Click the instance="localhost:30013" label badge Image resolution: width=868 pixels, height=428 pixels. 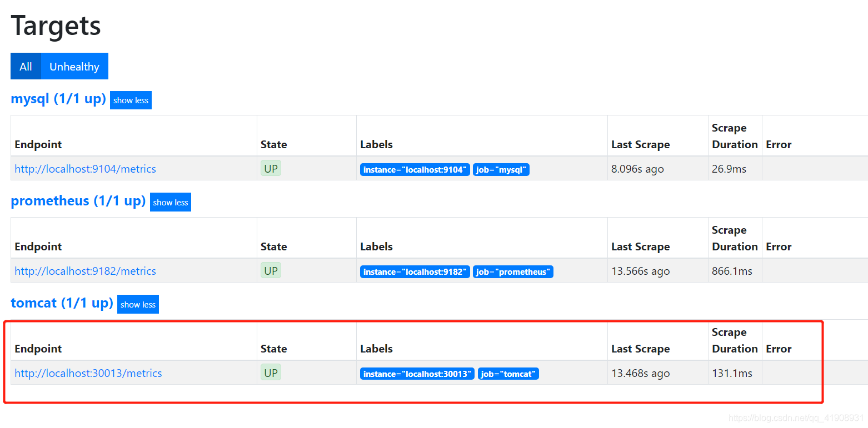click(417, 374)
